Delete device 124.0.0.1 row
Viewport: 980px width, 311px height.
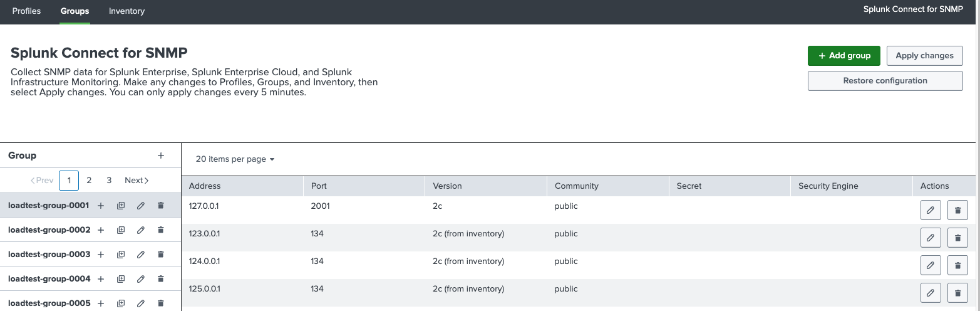point(957,265)
